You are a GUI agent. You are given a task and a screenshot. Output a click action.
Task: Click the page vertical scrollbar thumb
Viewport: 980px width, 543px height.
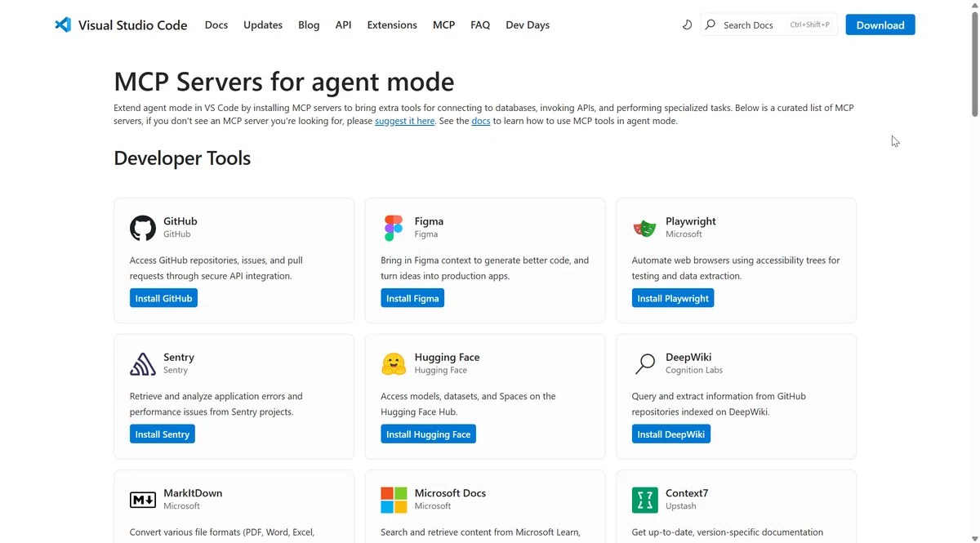(x=973, y=65)
